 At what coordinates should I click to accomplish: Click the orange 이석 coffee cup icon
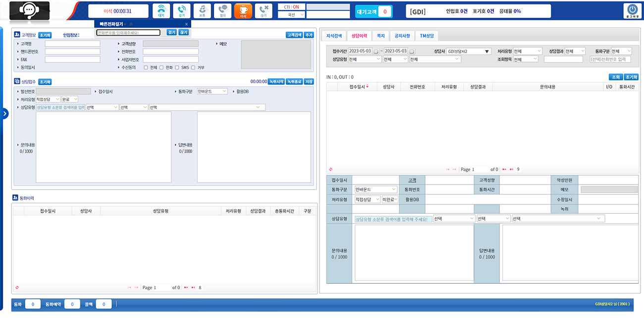pyautogui.click(x=243, y=10)
